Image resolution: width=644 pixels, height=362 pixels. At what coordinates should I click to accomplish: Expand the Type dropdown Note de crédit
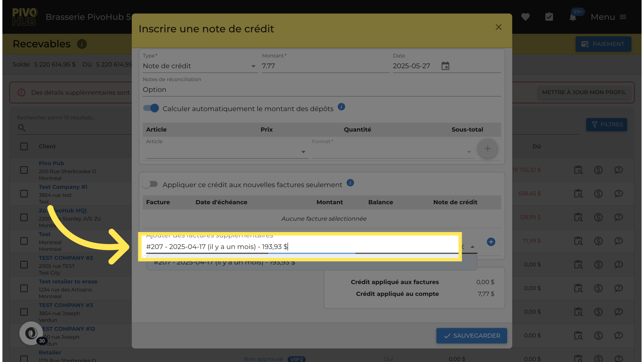pyautogui.click(x=253, y=66)
